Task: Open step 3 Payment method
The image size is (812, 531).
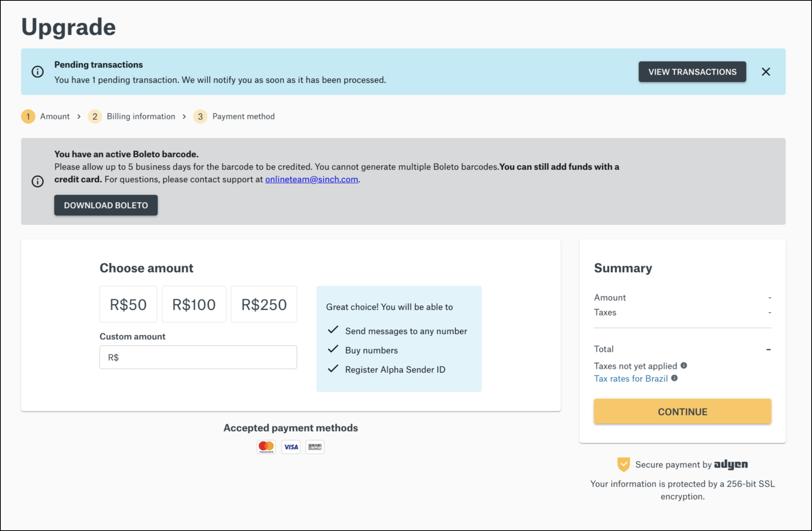Action: click(x=243, y=116)
